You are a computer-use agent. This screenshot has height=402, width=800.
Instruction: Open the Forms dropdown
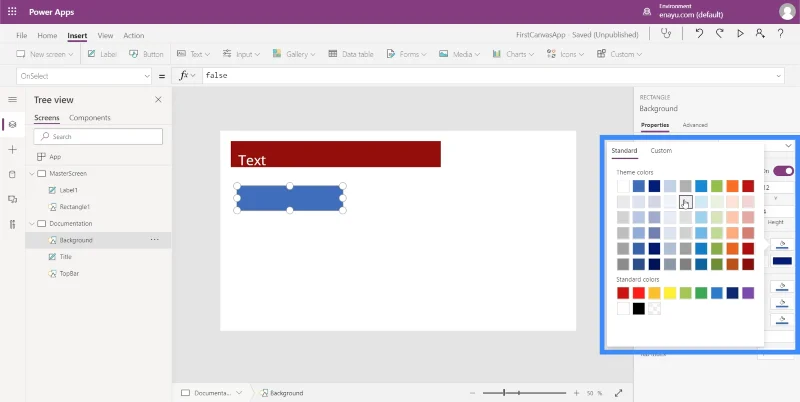pos(406,54)
